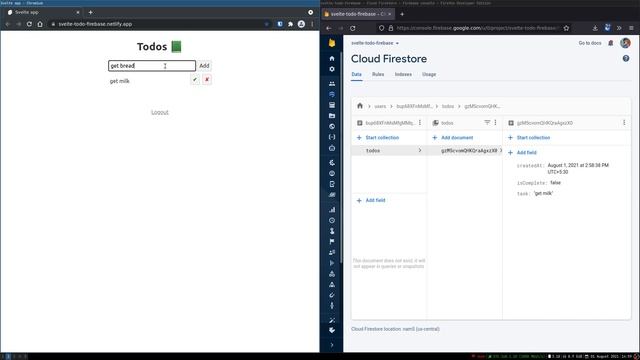Click Start collection in user document column
This screenshot has width=640, height=360.
[x=378, y=138]
